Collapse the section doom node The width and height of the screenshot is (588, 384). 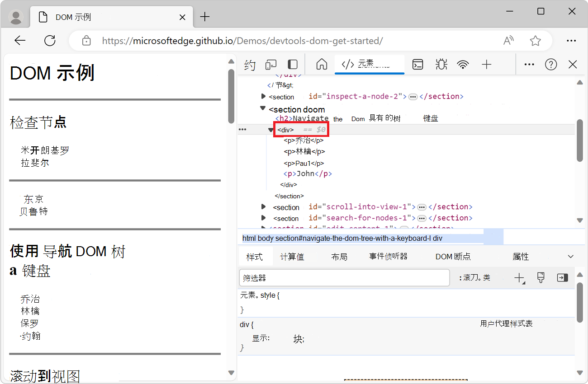[263, 108]
